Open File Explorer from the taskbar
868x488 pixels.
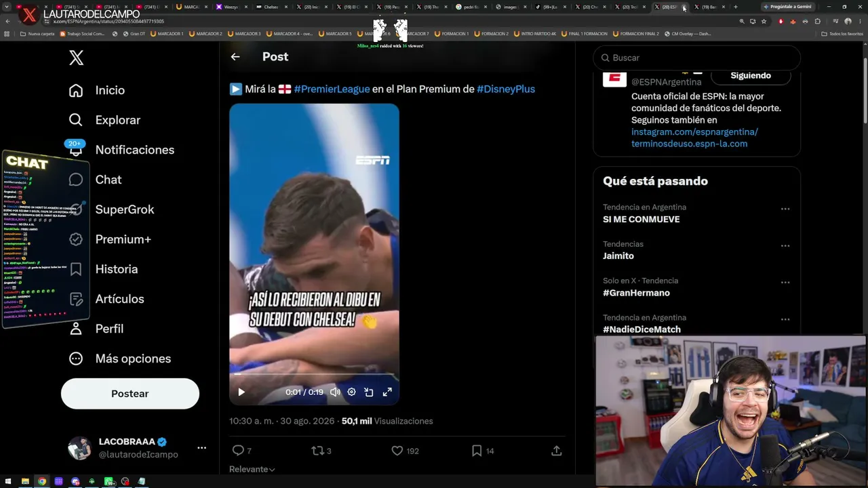click(25, 481)
